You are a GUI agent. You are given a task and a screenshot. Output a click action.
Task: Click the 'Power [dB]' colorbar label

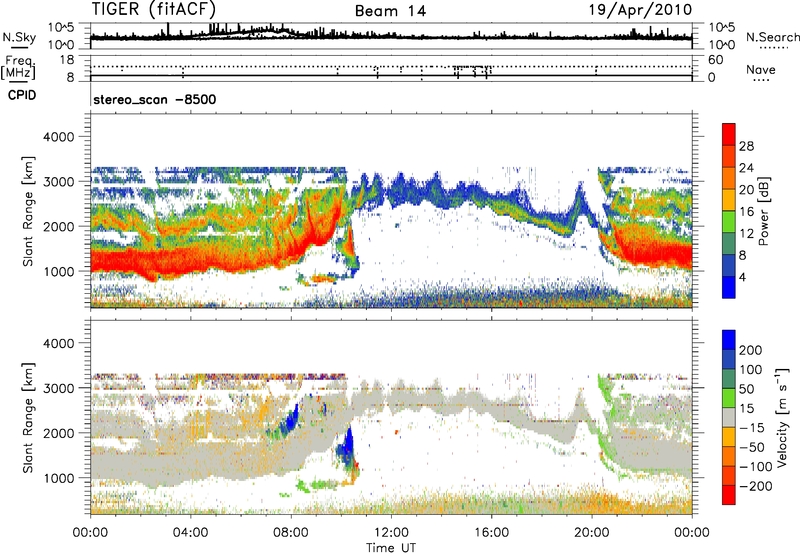pos(763,211)
